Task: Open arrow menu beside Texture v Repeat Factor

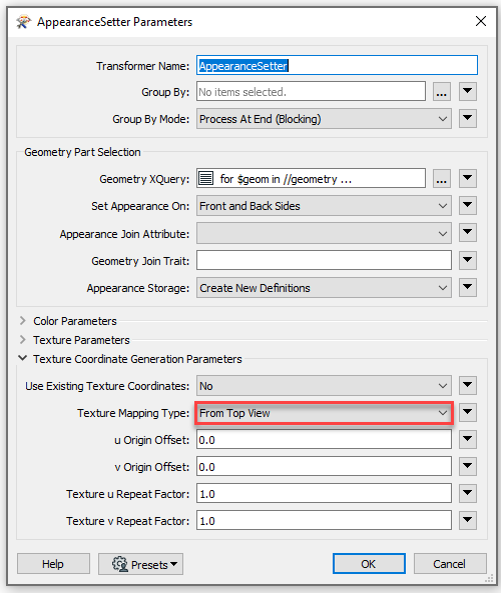Action: [468, 520]
